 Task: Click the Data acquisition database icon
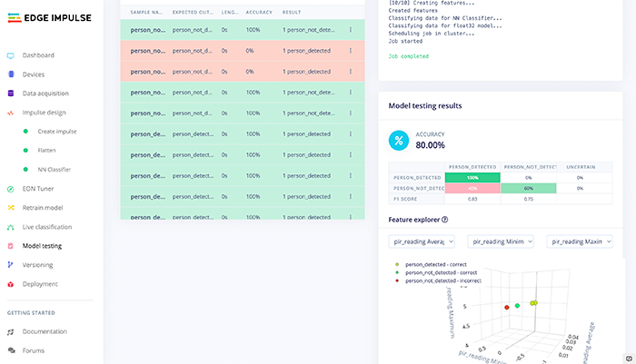[x=10, y=93]
